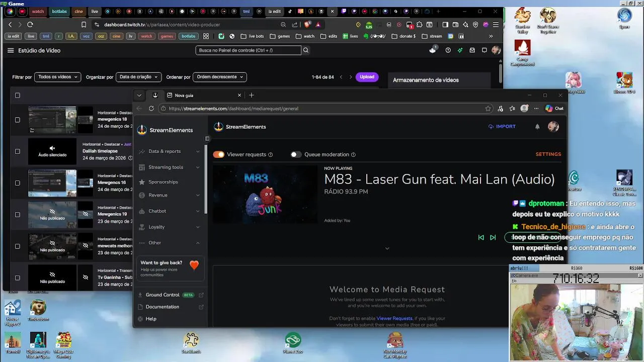Expand Streaming tools sidebar section
Image resolution: width=644 pixels, height=362 pixels.
coord(169,167)
